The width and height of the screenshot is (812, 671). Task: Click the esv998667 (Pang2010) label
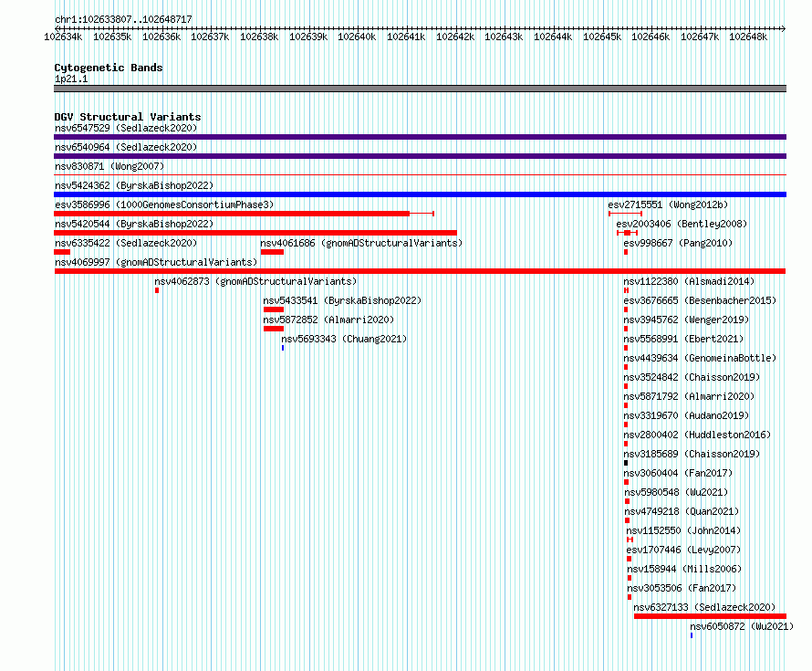tap(678, 243)
